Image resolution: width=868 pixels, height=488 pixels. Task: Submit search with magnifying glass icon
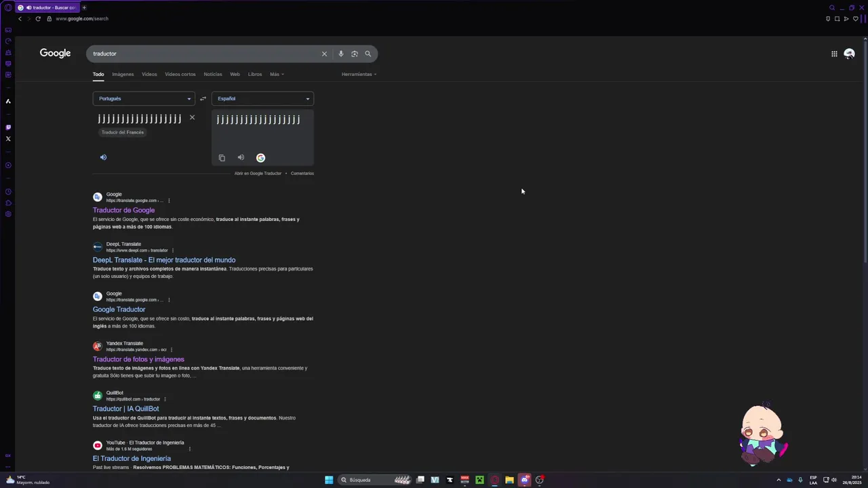(x=368, y=54)
